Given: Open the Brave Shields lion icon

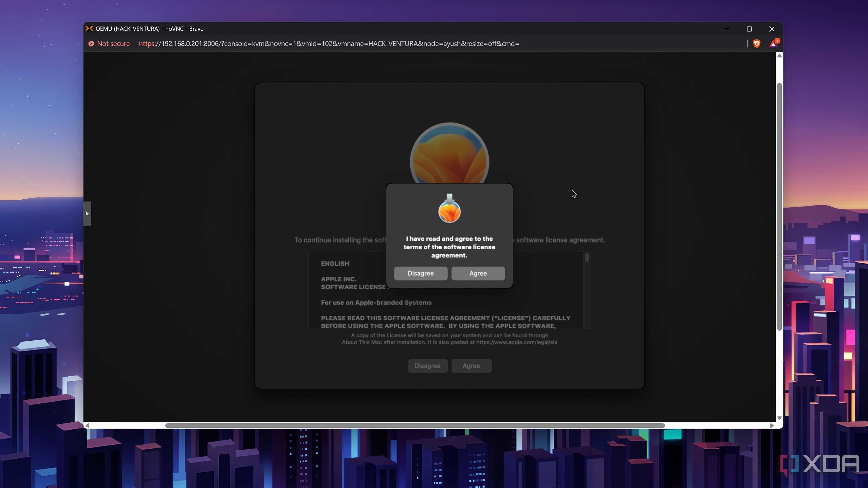Looking at the screenshot, I should [x=757, y=43].
